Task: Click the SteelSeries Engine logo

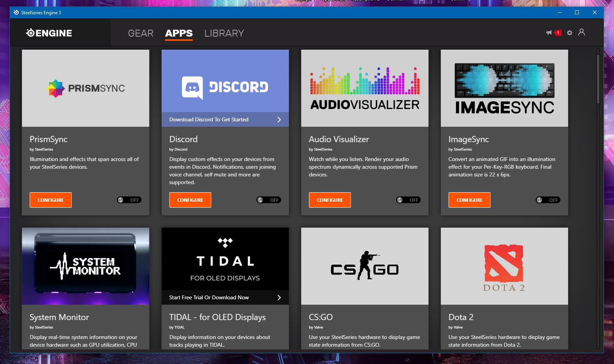Action: (49, 33)
